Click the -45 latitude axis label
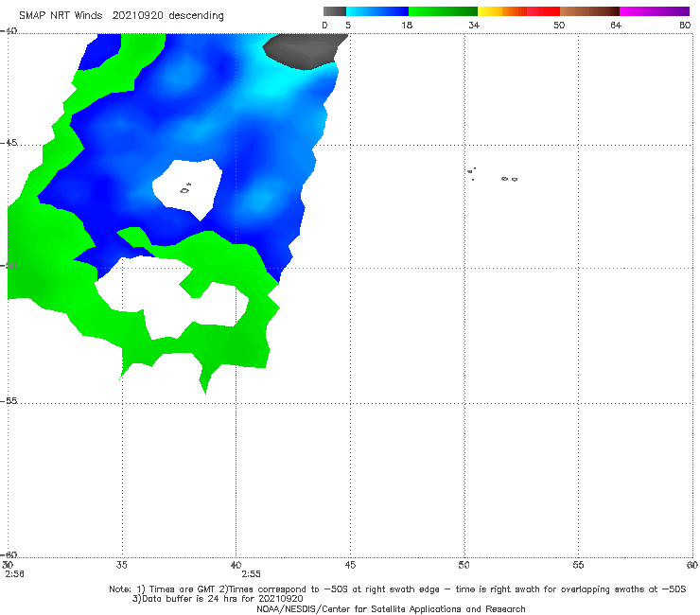 (x=9, y=143)
